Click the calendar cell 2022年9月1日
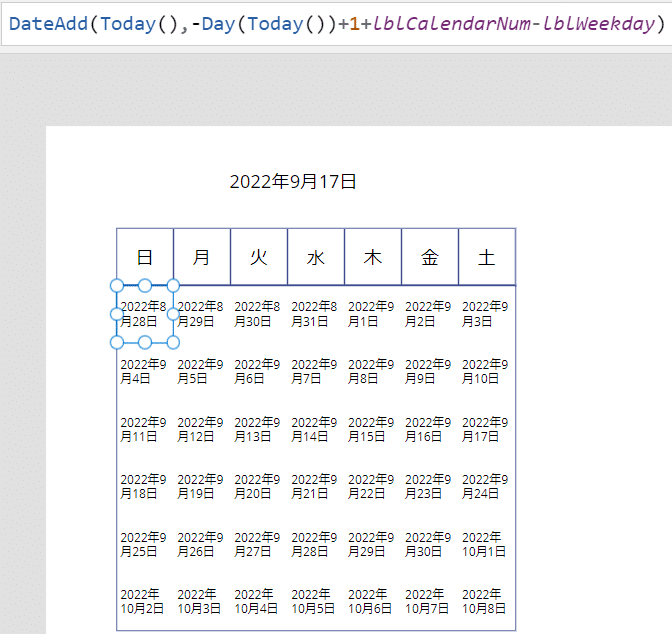This screenshot has height=634, width=672. [x=373, y=314]
